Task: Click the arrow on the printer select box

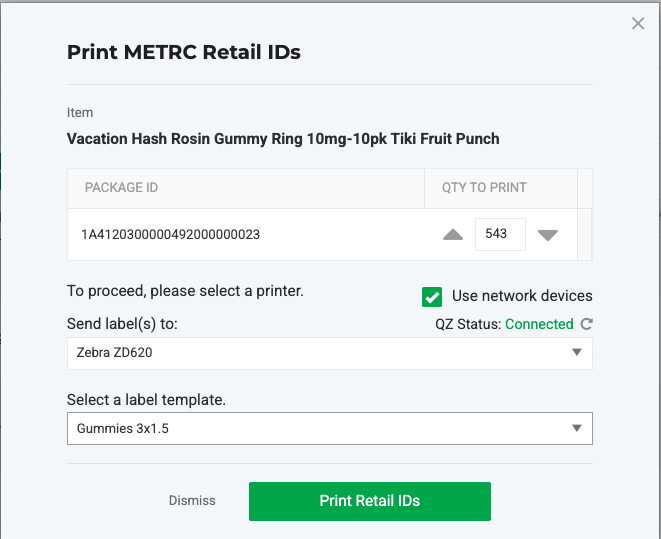Action: [576, 353]
